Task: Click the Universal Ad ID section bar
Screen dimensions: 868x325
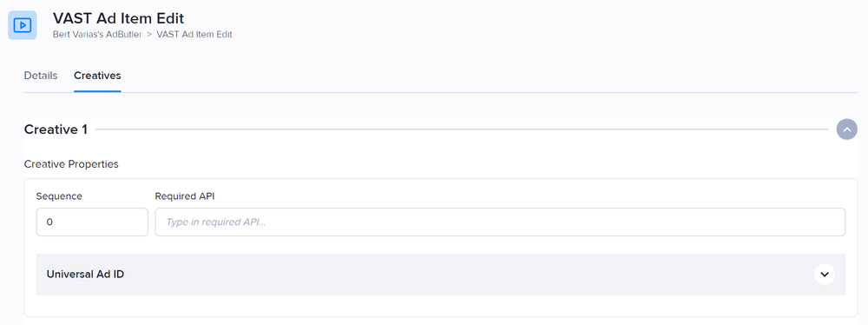Action: [x=441, y=274]
